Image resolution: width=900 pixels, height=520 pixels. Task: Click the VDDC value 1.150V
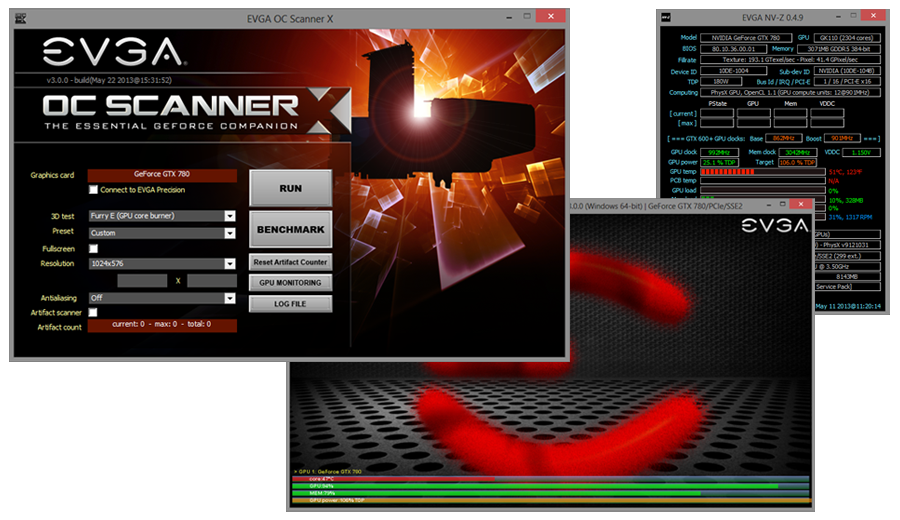tap(862, 152)
